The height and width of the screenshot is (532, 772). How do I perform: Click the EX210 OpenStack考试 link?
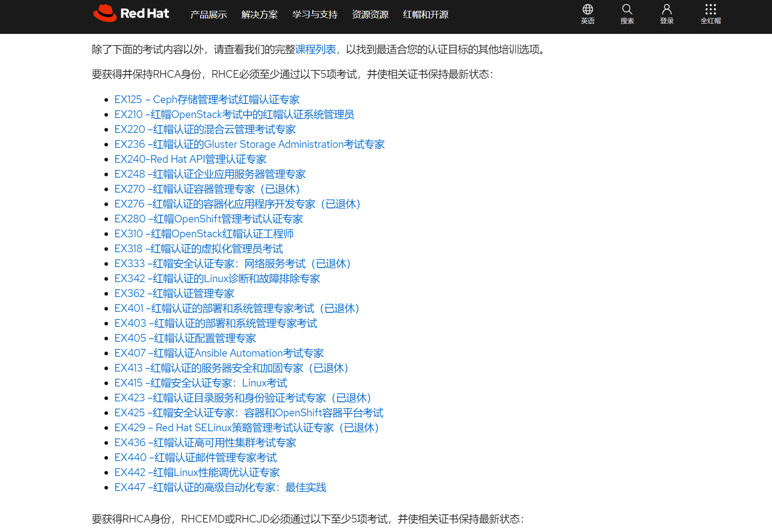click(234, 114)
